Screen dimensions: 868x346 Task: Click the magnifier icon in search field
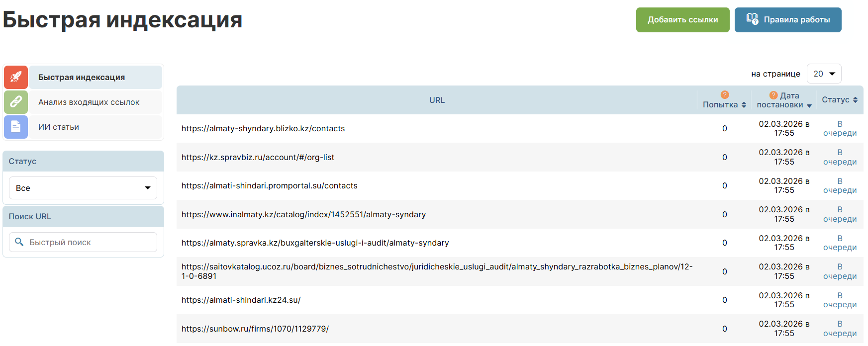19,242
